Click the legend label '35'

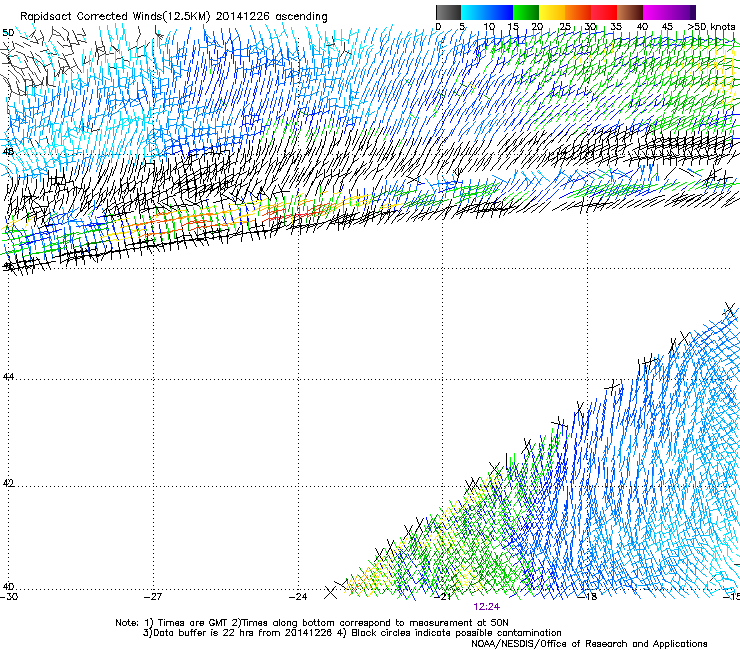[616, 27]
